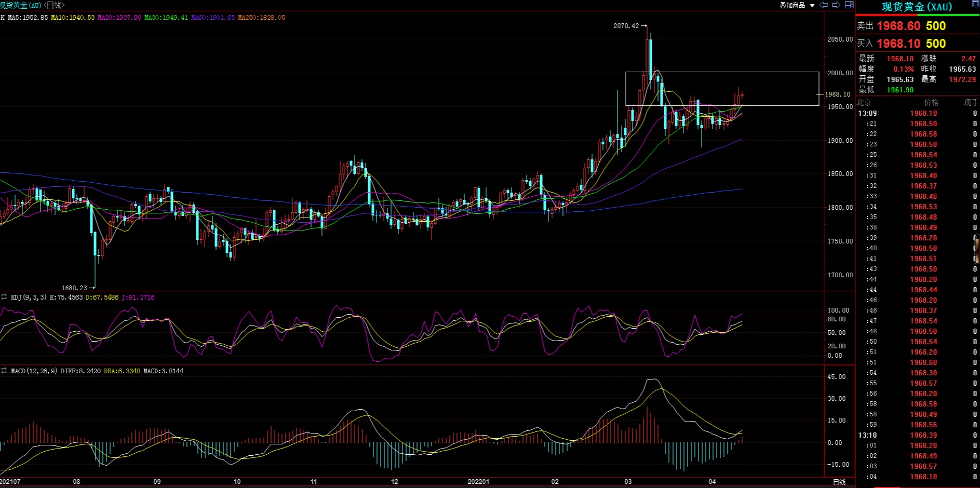Viewport: 980px width, 488px height.
Task: Click the KDJ(9,3,3) indicator name
Action: 29,297
